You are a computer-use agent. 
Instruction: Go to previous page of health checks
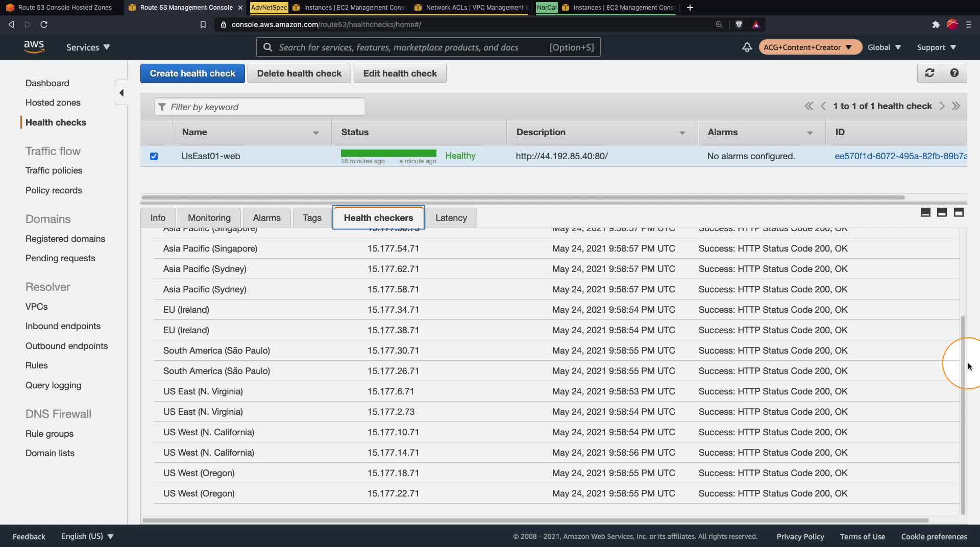pos(823,106)
